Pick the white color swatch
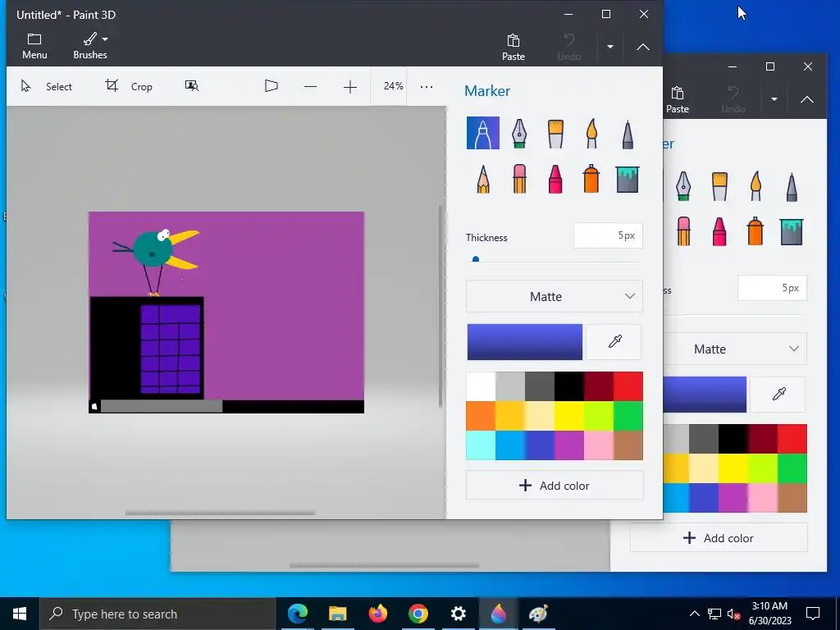 point(481,386)
